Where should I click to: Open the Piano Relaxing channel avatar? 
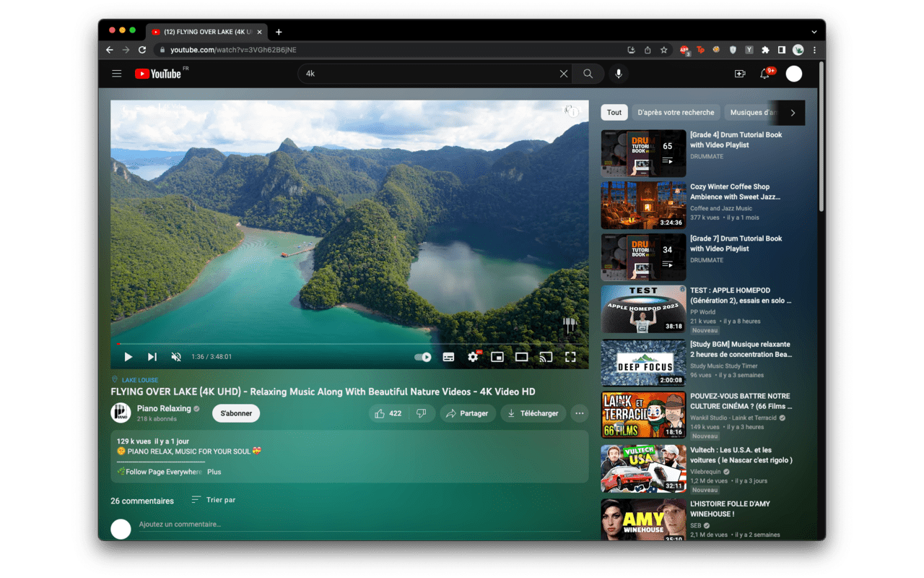pos(121,413)
